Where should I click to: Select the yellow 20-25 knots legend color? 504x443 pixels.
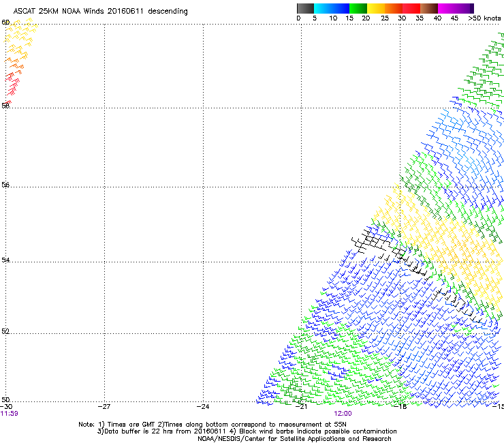[x=376, y=8]
